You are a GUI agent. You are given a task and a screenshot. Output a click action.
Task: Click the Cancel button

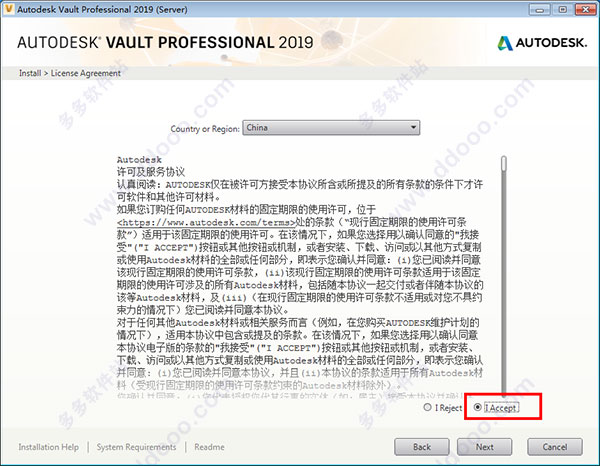[x=555, y=447]
